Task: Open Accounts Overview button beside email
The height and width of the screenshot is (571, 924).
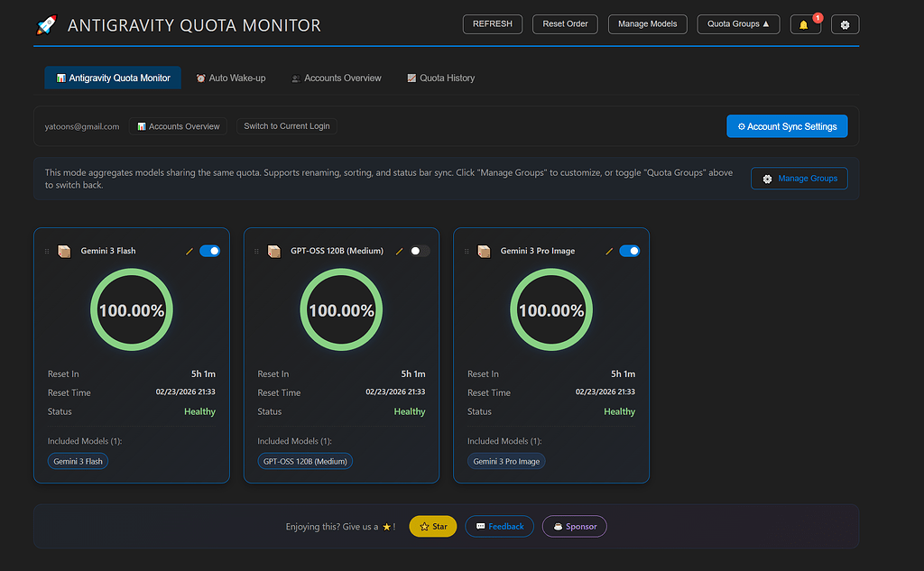Action: coord(178,126)
